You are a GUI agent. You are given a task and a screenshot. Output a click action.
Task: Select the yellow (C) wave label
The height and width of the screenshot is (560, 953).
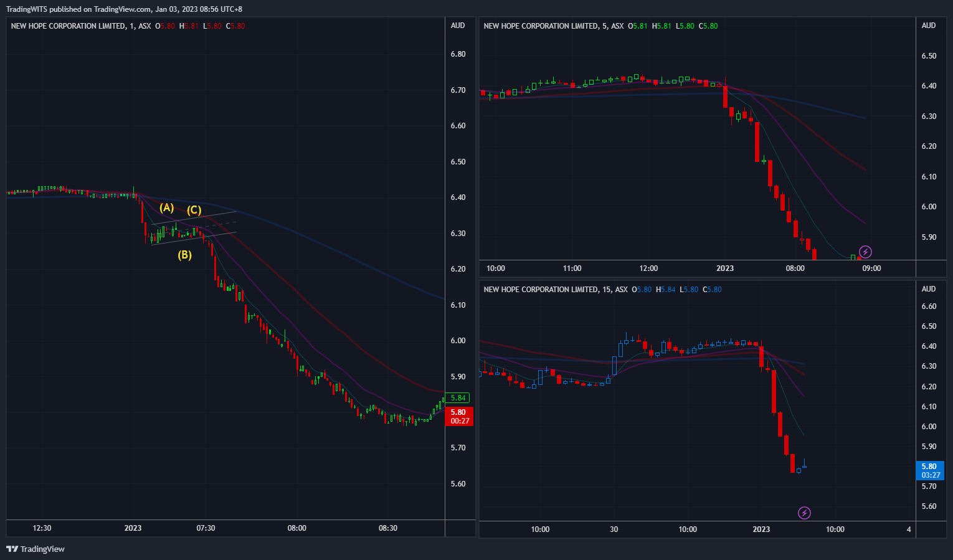click(194, 210)
